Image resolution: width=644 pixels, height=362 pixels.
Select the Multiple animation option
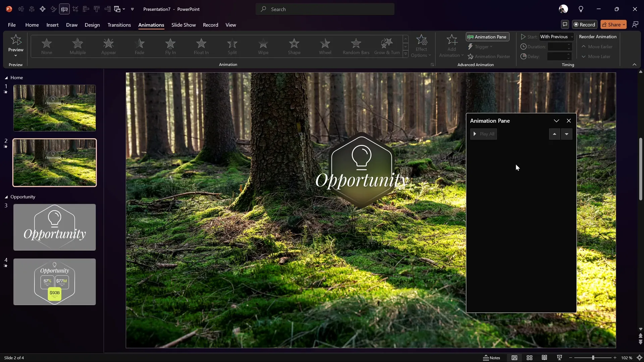[x=77, y=46]
